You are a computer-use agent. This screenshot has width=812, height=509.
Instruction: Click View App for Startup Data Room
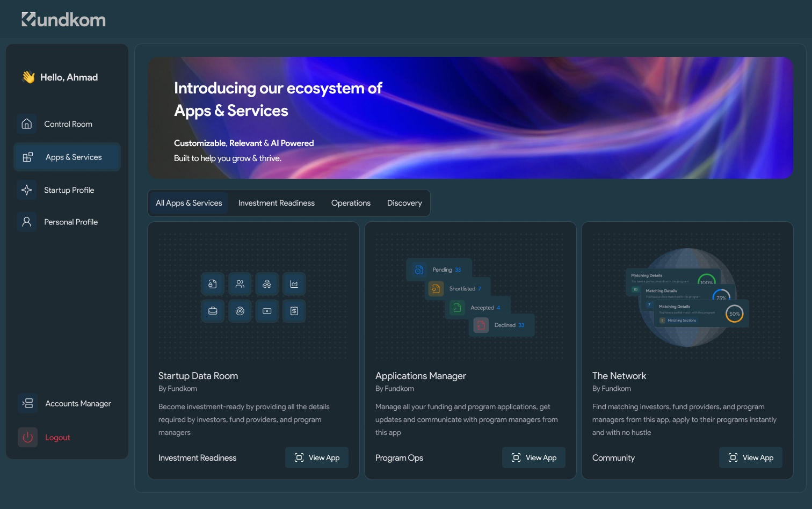click(x=317, y=457)
